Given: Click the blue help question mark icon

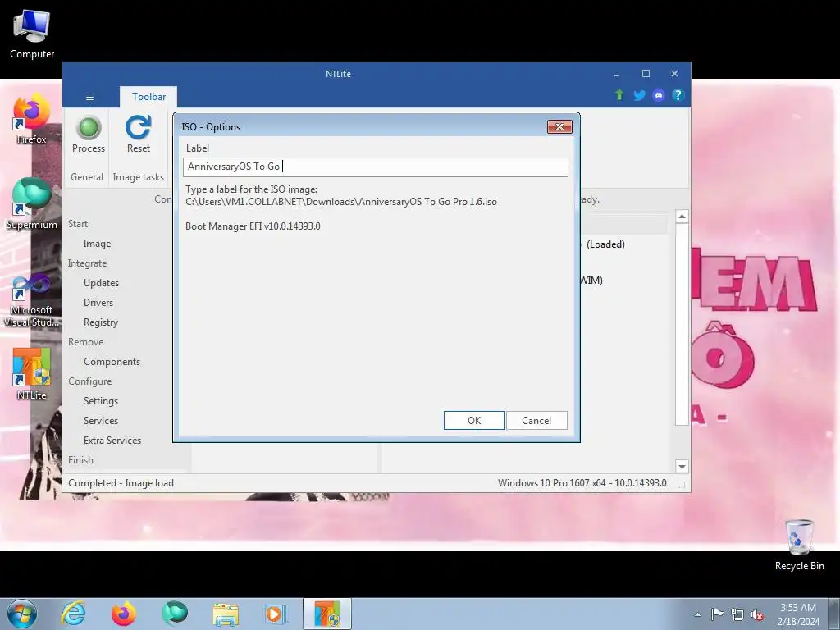Looking at the screenshot, I should pyautogui.click(x=678, y=95).
